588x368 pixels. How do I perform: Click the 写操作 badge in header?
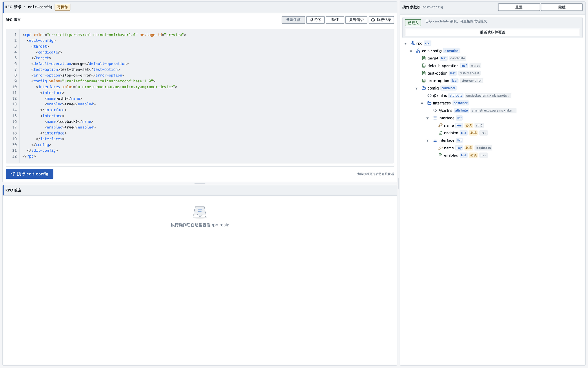coord(62,7)
